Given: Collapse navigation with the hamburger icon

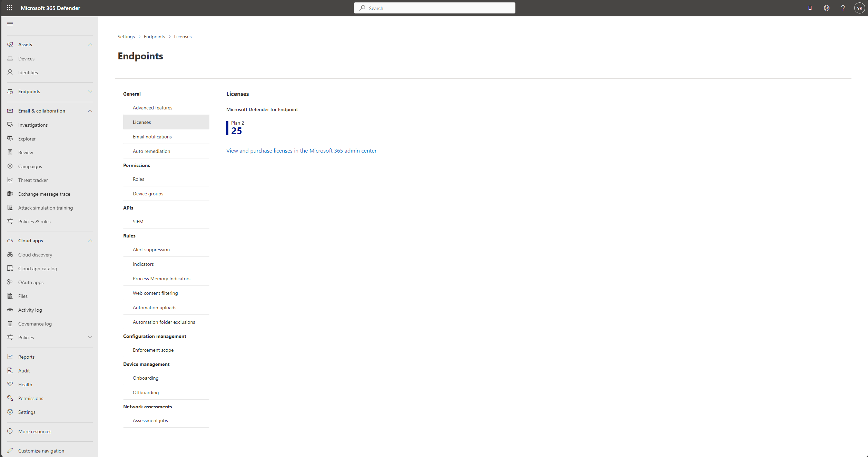Looking at the screenshot, I should pos(10,23).
